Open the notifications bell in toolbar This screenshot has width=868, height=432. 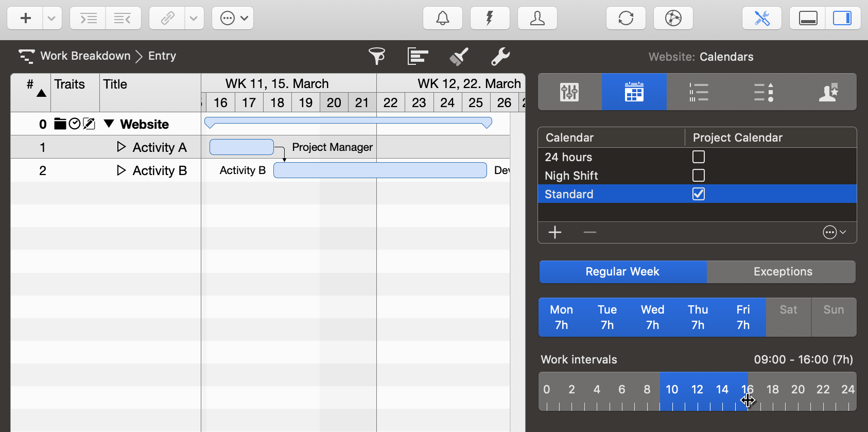pyautogui.click(x=442, y=19)
